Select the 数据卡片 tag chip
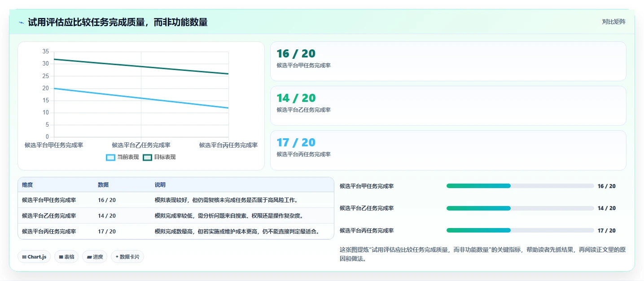This screenshot has width=644, height=281. [x=127, y=257]
